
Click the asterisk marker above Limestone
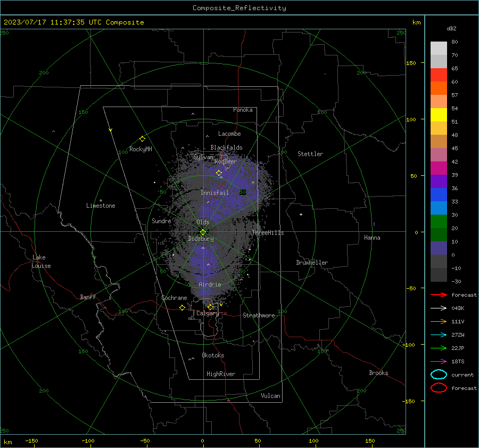tap(101, 201)
